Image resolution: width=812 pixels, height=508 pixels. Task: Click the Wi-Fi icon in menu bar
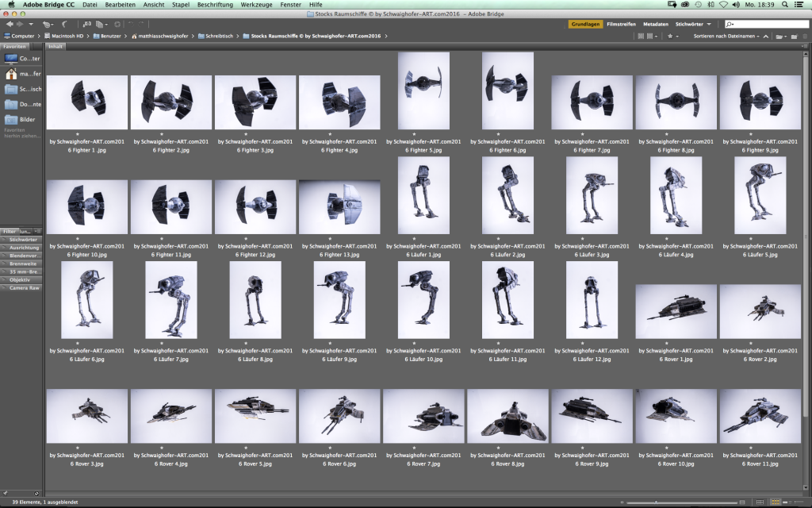coord(723,5)
